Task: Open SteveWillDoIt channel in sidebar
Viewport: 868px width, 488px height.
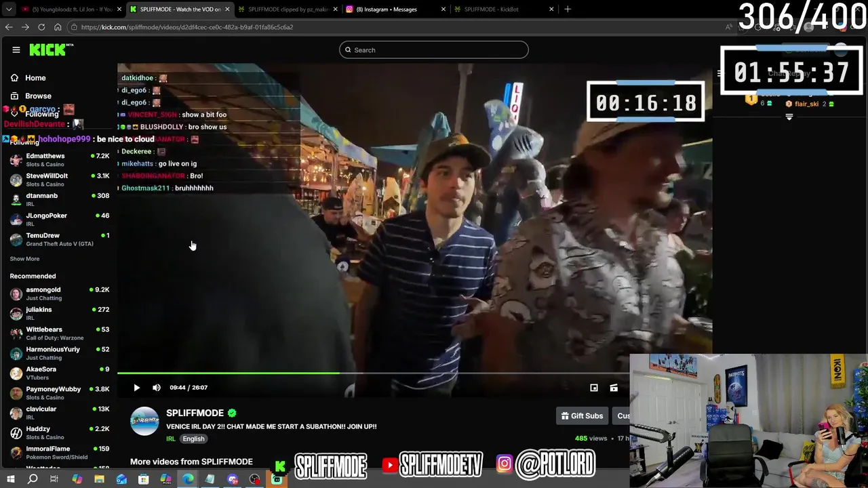Action: point(60,180)
